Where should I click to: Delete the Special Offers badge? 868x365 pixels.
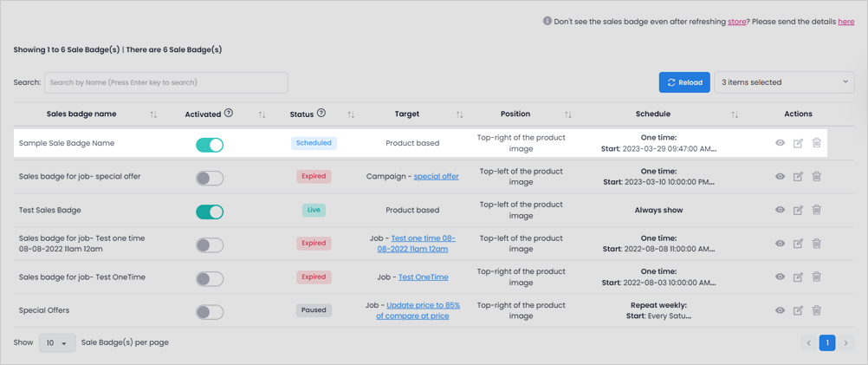point(816,310)
